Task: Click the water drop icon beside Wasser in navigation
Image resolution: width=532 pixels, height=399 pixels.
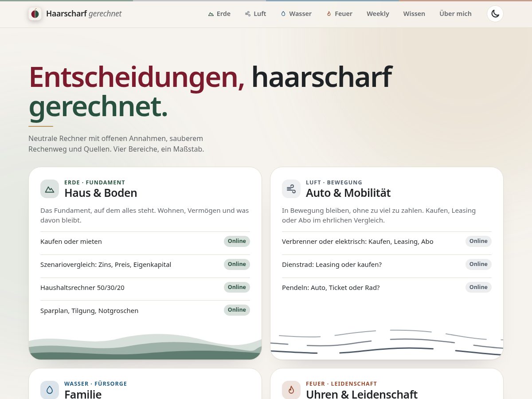Action: pyautogui.click(x=283, y=14)
